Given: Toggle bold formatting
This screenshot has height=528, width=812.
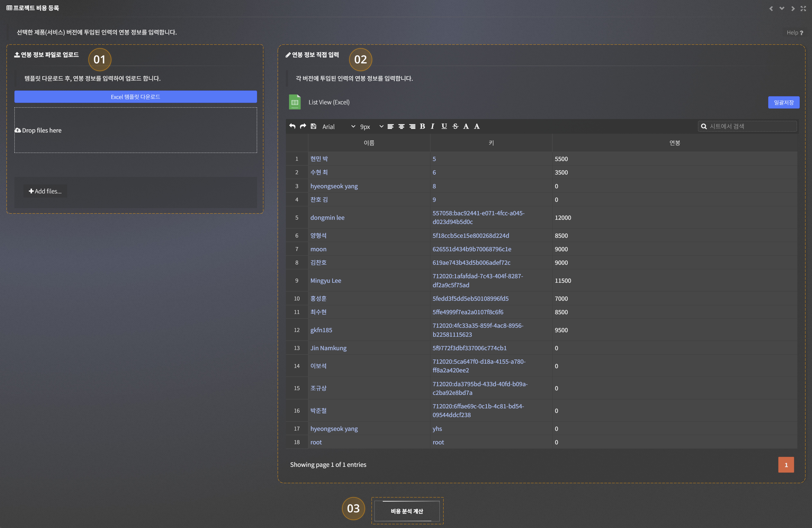Looking at the screenshot, I should click(x=422, y=126).
